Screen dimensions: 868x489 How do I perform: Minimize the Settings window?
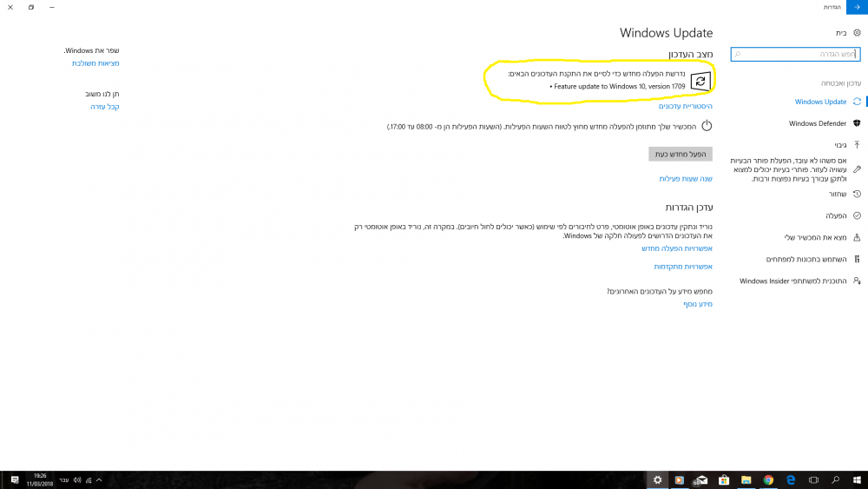tap(52, 7)
